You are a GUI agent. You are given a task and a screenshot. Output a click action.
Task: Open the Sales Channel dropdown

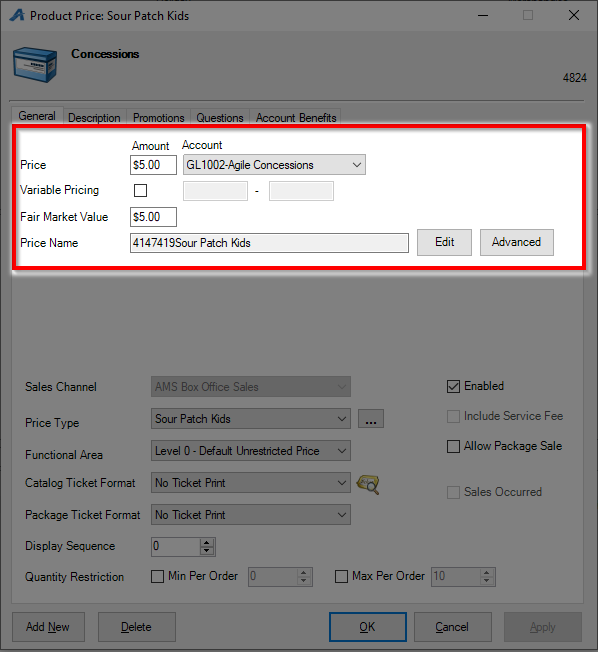251,387
